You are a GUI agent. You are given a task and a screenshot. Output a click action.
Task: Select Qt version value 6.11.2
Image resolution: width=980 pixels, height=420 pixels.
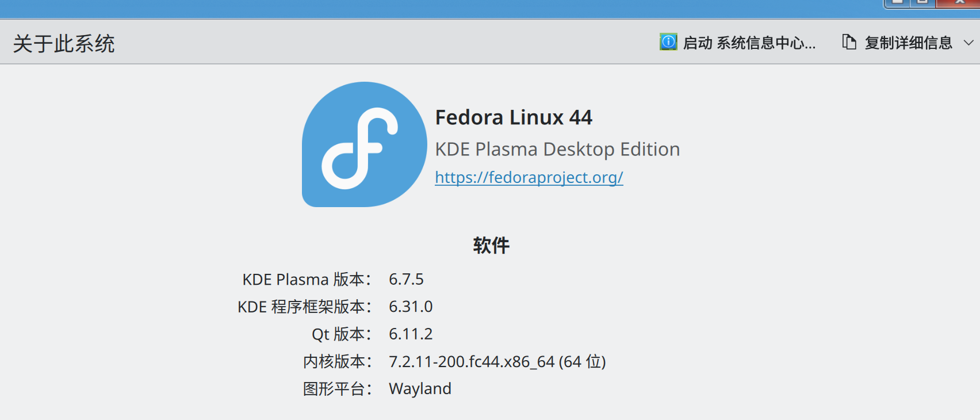coord(411,334)
